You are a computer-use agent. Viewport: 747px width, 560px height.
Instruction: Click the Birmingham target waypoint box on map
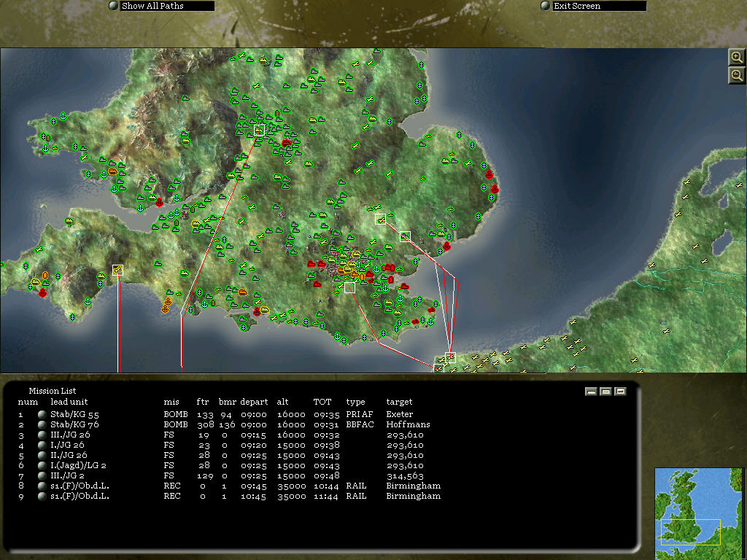point(259,130)
